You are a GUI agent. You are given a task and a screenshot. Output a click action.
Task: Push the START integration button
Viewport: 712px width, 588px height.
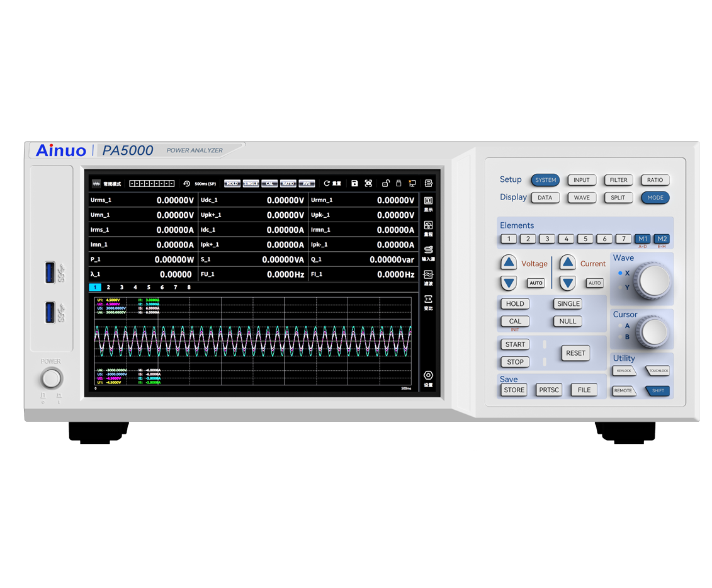point(515,344)
